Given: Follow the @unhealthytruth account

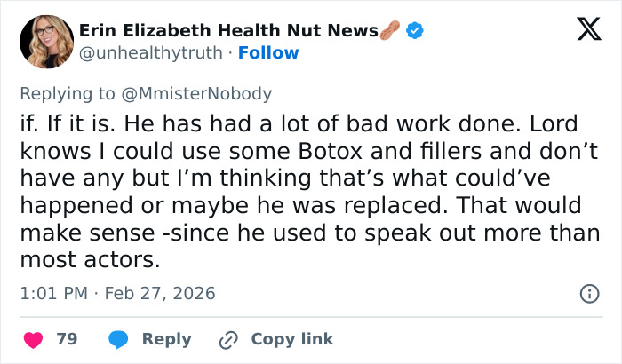Looking at the screenshot, I should [x=268, y=52].
